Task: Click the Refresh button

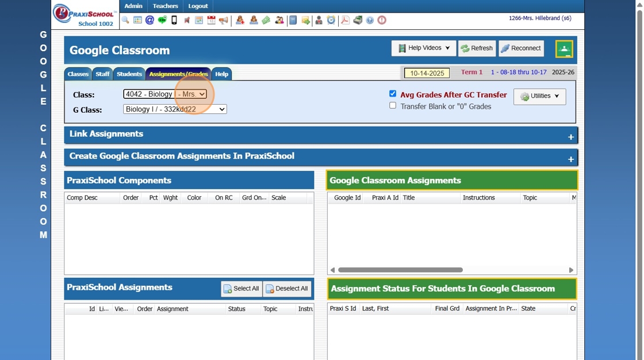Action: coord(477,48)
